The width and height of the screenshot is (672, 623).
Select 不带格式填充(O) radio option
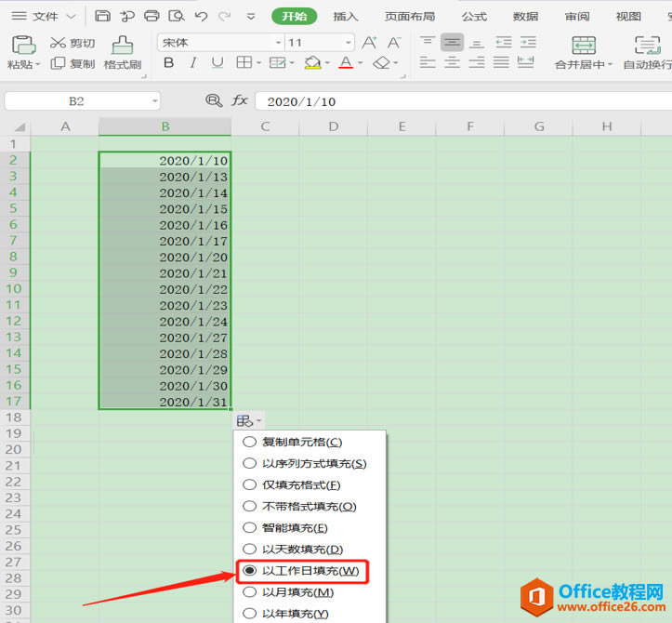tap(249, 507)
